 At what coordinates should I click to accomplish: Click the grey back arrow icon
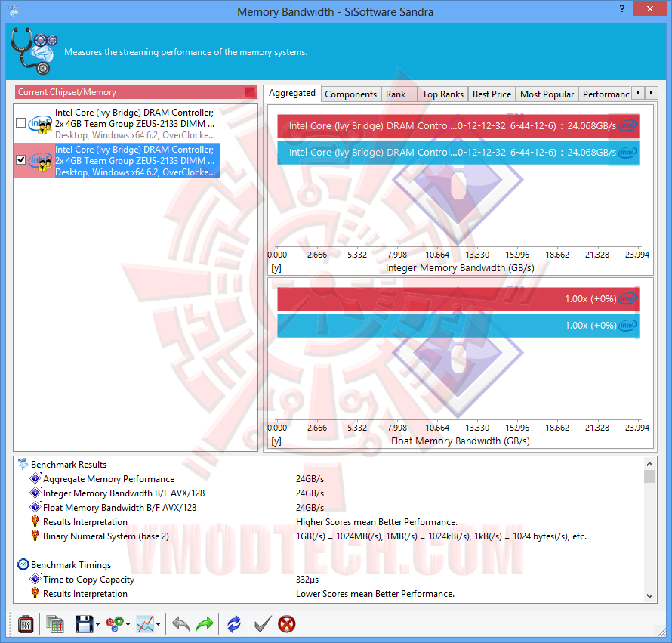pyautogui.click(x=181, y=624)
